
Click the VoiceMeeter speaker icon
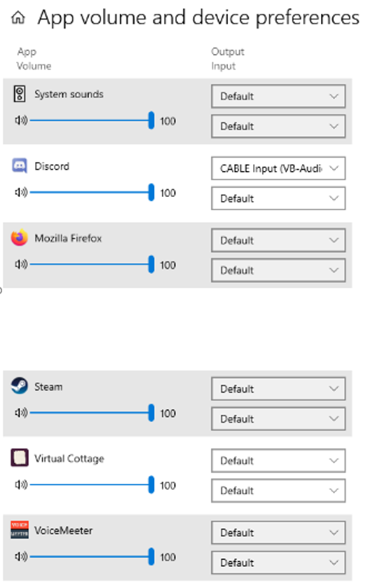[x=21, y=556]
